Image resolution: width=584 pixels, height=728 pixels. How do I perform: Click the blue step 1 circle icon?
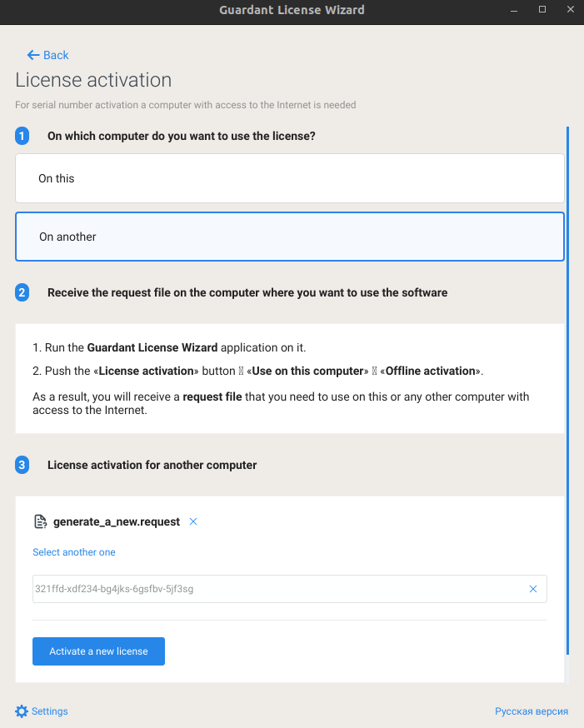pyautogui.click(x=22, y=136)
